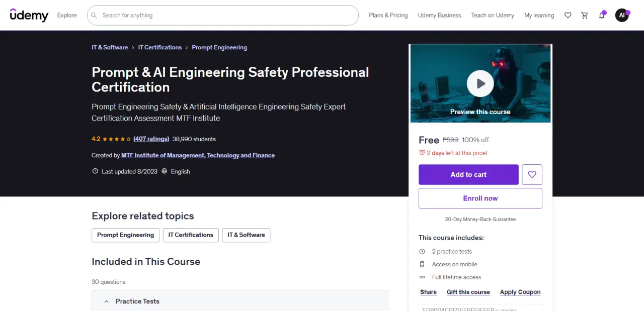Go to IT Certifications breadcrumb

click(x=160, y=47)
